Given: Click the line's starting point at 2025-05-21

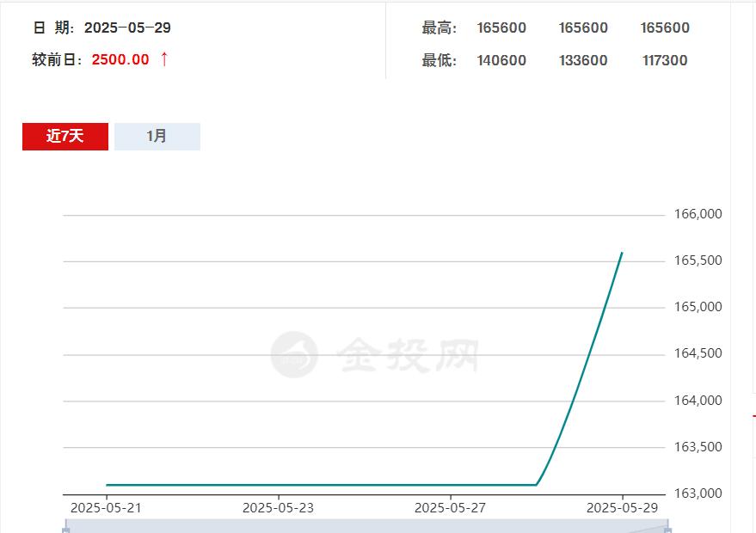Looking at the screenshot, I should (107, 485).
